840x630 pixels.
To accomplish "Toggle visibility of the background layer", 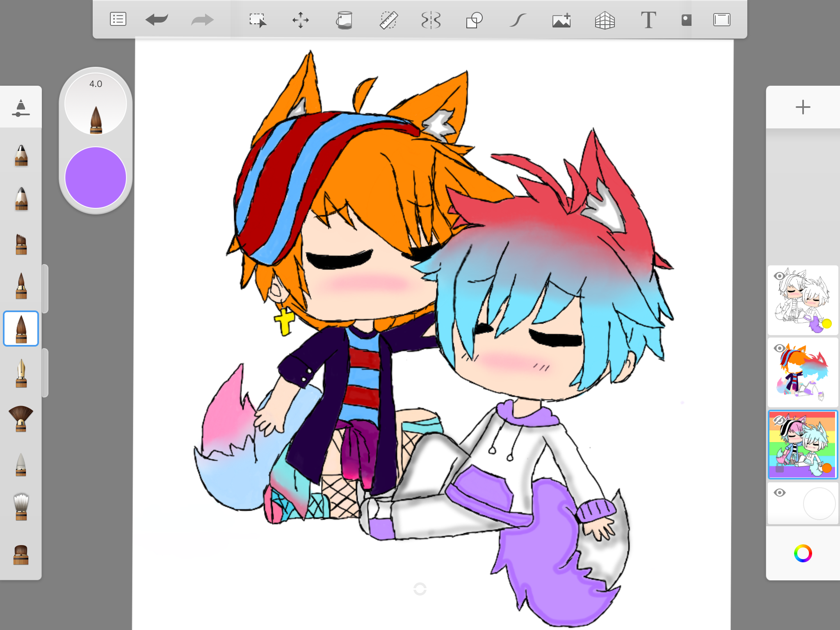I will (x=779, y=493).
